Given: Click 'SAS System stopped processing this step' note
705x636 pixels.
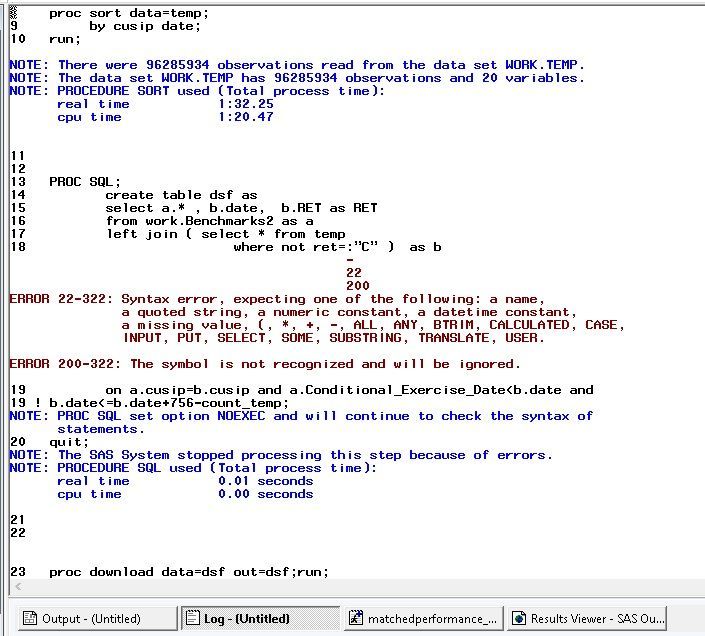Looking at the screenshot, I should pos(281,455).
